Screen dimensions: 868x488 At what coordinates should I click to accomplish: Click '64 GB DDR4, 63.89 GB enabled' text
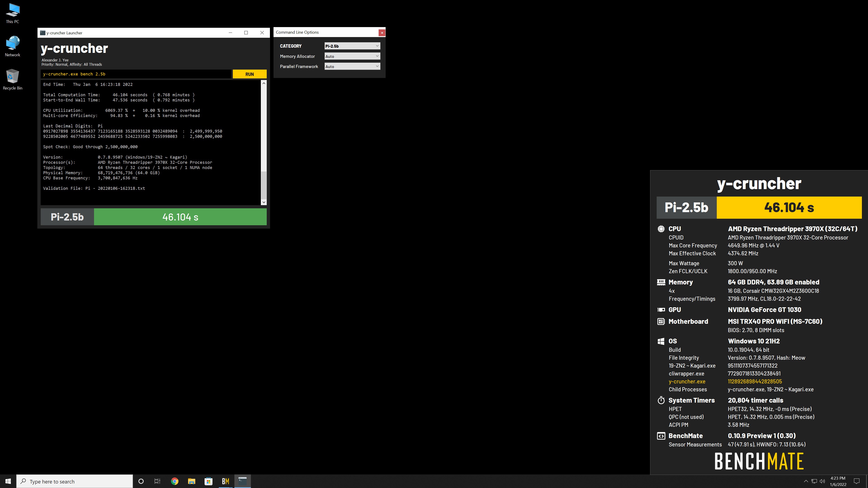(773, 282)
